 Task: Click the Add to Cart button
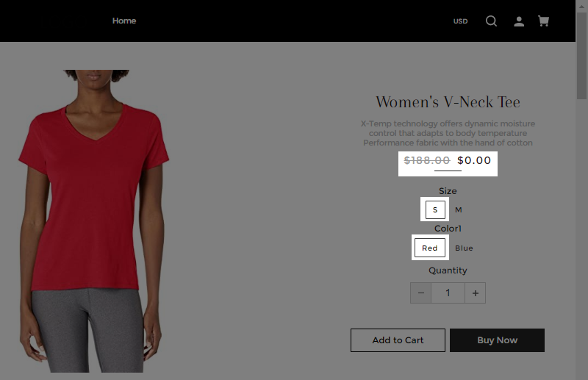(398, 340)
